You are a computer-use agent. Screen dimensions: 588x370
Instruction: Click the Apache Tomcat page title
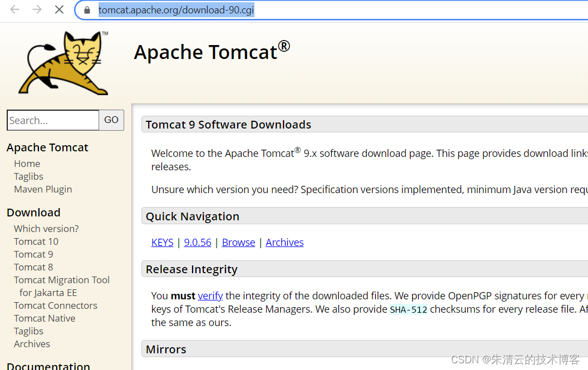tap(212, 52)
